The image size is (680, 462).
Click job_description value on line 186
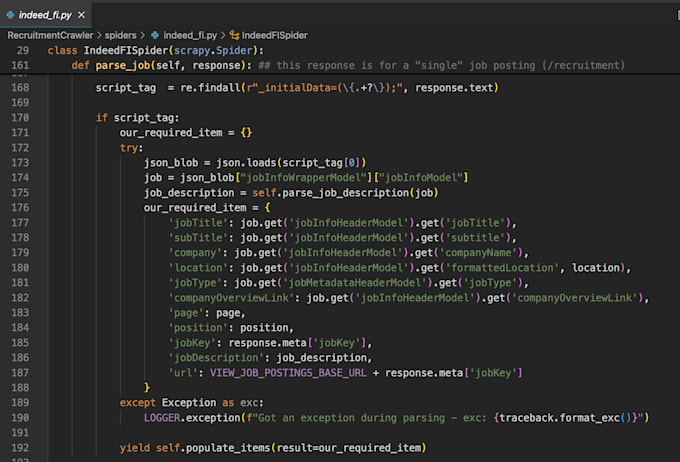(x=321, y=357)
